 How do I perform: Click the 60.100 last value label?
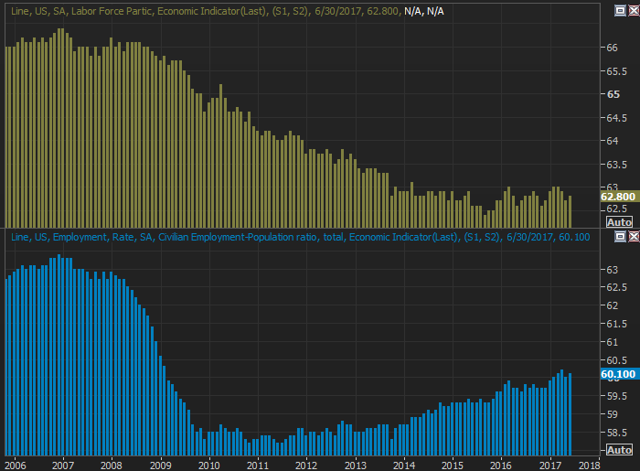coord(618,374)
